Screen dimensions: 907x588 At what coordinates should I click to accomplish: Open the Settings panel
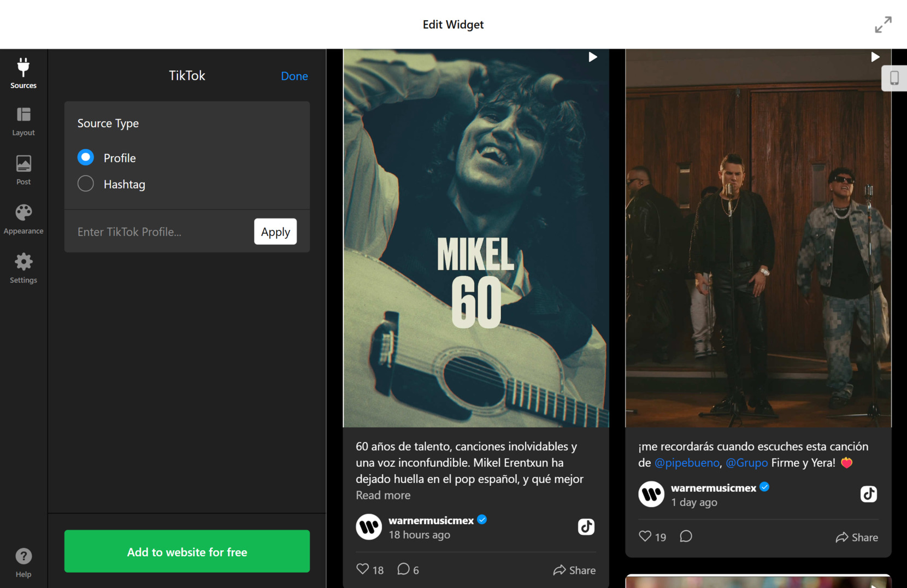(x=23, y=268)
